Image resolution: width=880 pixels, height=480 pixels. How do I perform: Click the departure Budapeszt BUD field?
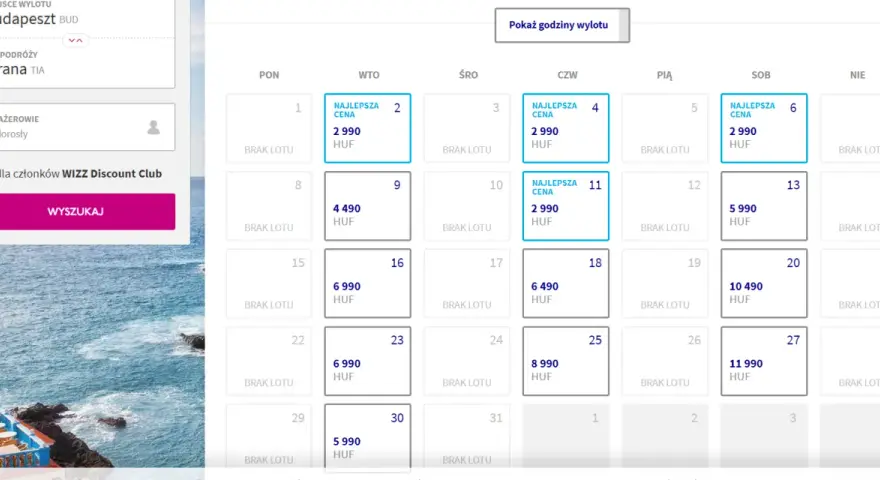pyautogui.click(x=85, y=17)
